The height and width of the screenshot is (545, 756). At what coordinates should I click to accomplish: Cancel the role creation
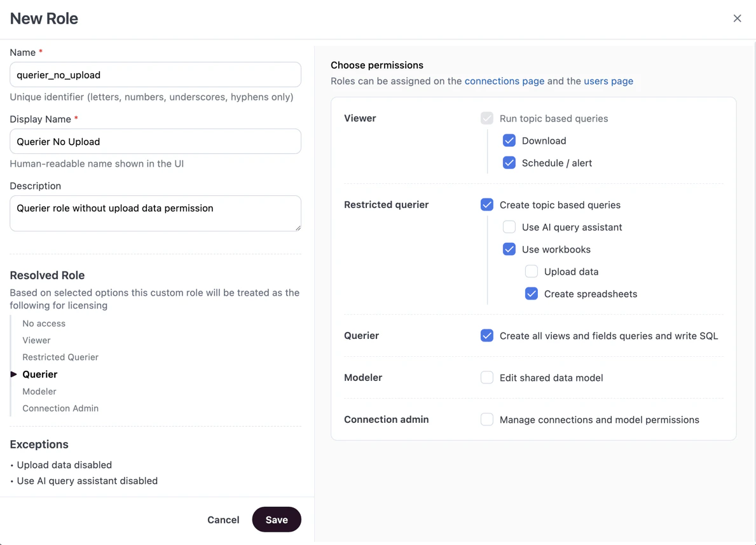click(x=223, y=520)
